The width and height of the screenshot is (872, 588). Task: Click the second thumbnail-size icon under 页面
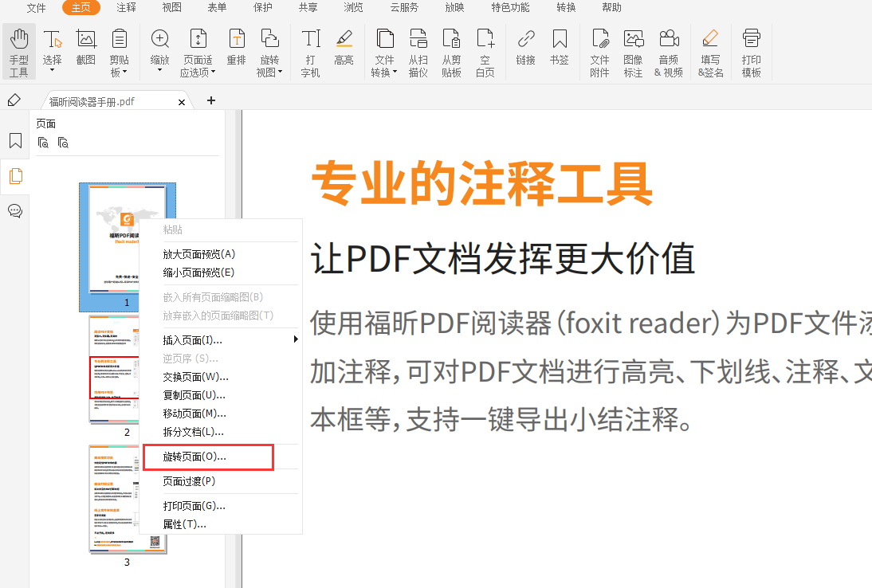pyautogui.click(x=64, y=143)
